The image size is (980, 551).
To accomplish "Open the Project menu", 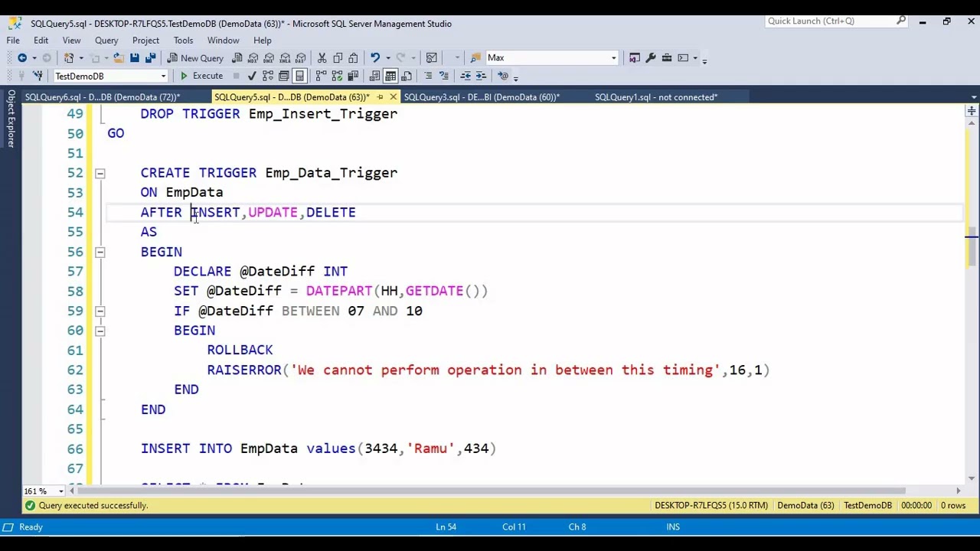I will pos(145,40).
